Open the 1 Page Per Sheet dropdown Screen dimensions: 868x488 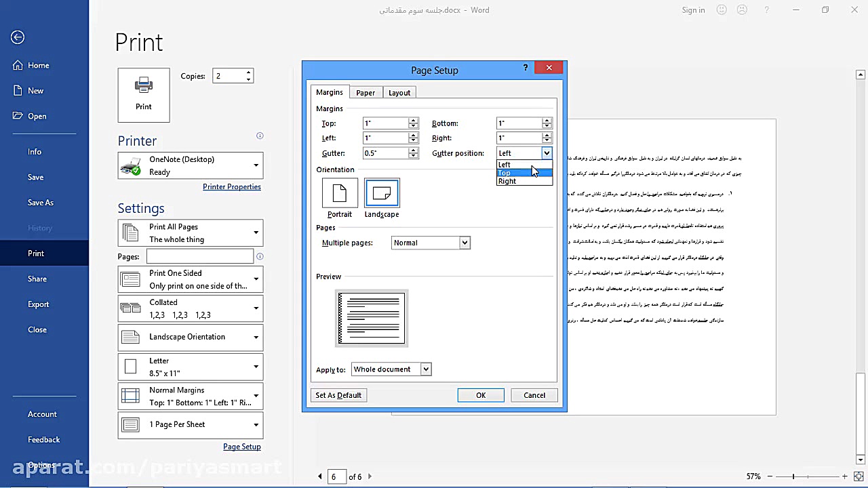pyautogui.click(x=191, y=425)
